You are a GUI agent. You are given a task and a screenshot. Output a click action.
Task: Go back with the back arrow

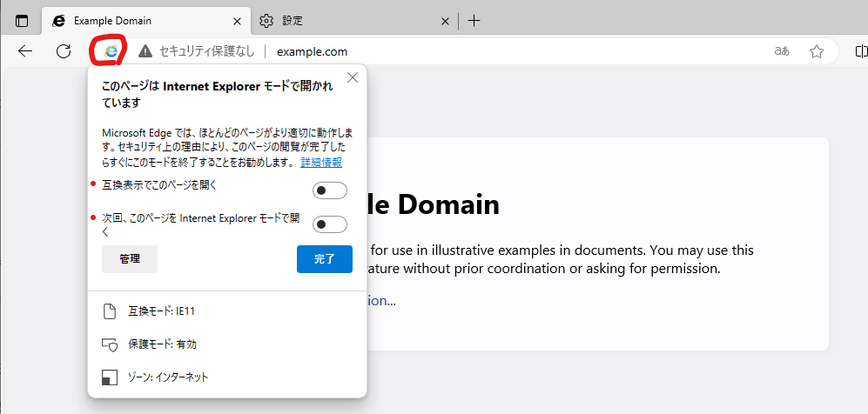click(x=25, y=51)
